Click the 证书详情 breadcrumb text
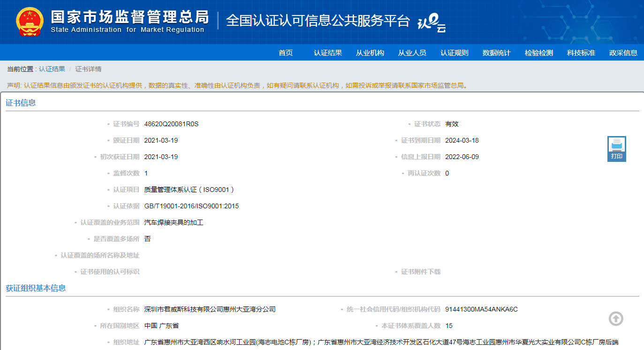Screen dimensions: 644x350 (x=88, y=69)
